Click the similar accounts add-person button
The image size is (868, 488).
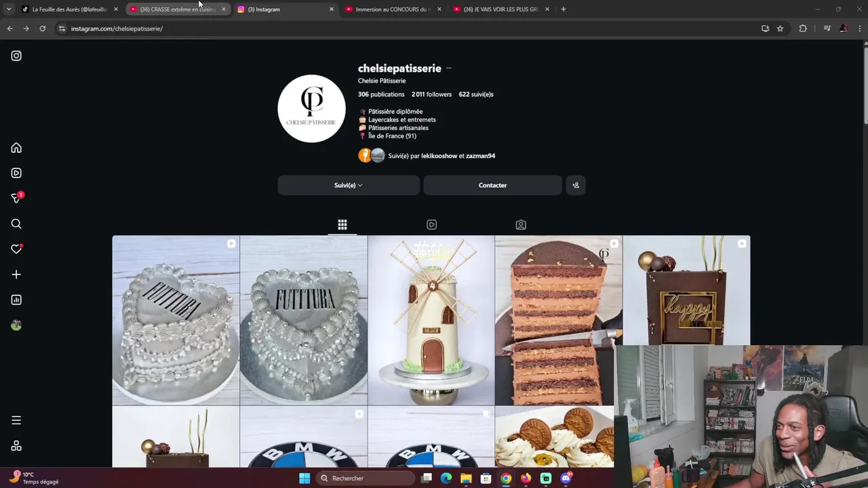click(576, 185)
